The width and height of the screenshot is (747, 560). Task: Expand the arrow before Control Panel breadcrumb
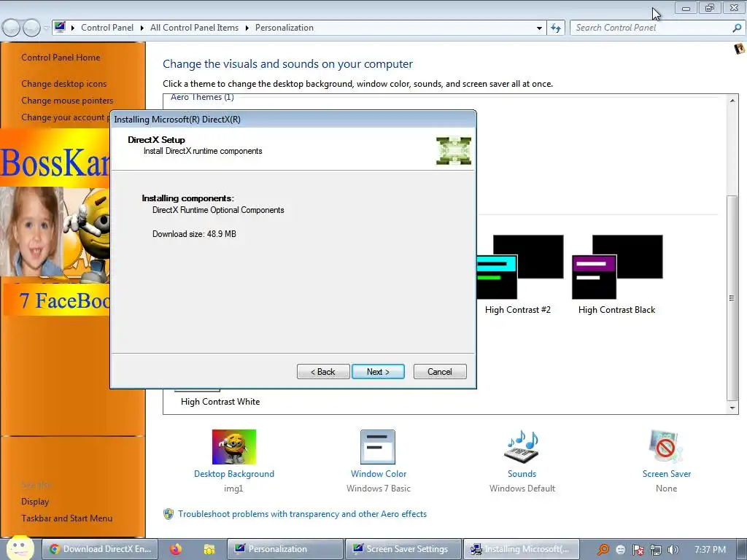(x=73, y=28)
